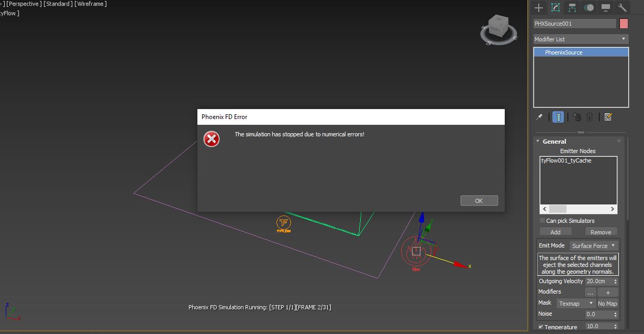Adjust the Noise spinner arrows
This screenshot has height=334, width=644.
coord(615,315)
